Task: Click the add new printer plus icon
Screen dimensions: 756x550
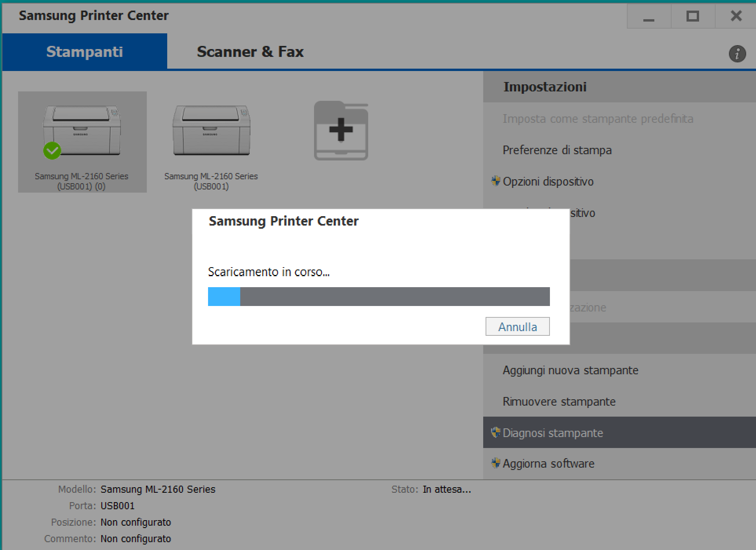Action: (x=341, y=131)
